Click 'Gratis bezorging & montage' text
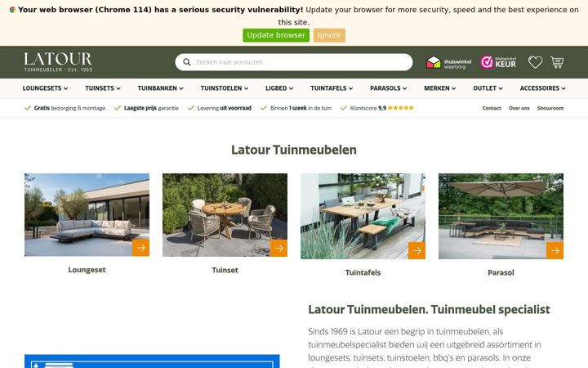 69,108
